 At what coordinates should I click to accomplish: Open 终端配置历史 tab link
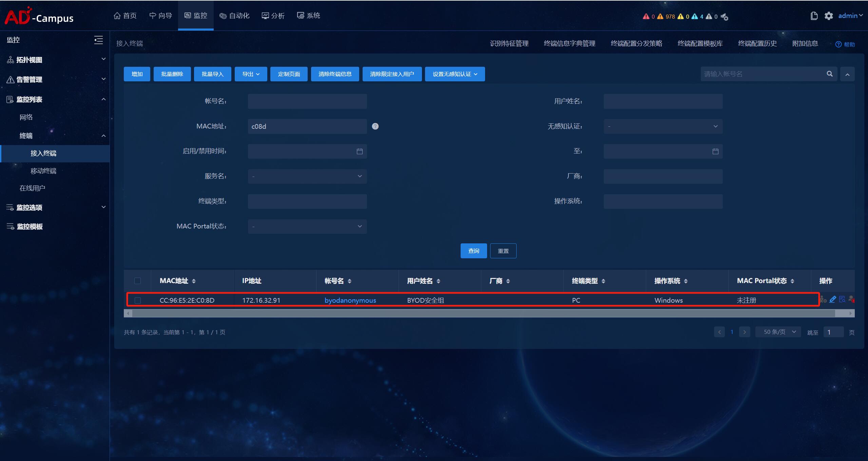click(x=757, y=43)
